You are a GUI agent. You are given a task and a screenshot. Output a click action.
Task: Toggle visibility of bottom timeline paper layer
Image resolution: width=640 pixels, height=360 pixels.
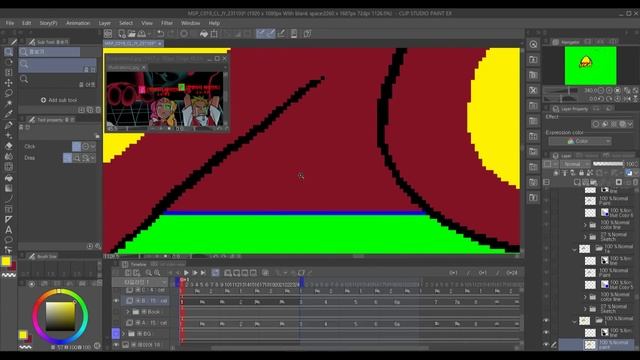click(x=116, y=345)
